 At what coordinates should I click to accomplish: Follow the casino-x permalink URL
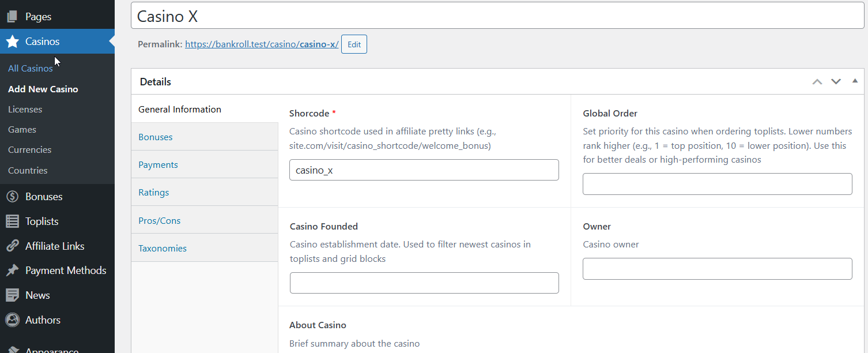pos(262,44)
